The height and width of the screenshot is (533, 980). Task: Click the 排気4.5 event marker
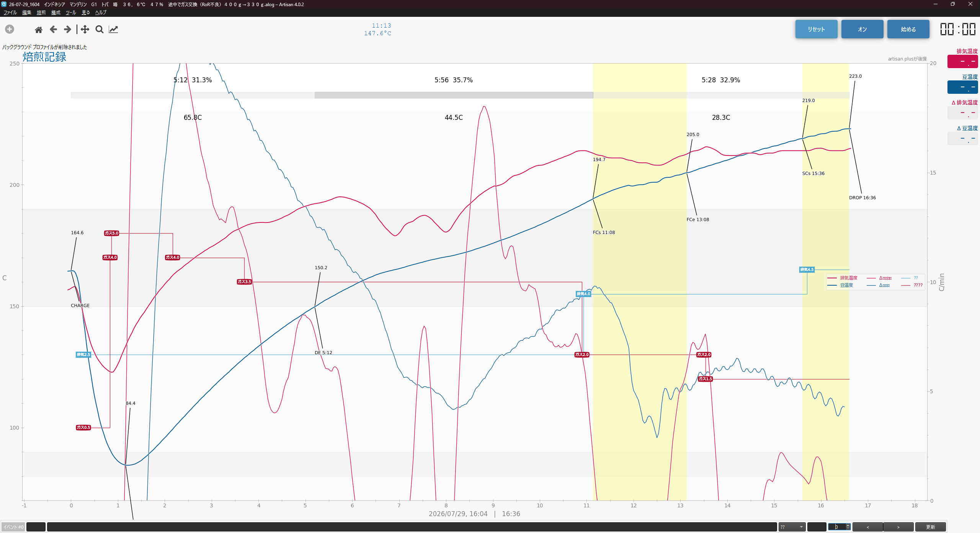point(807,270)
